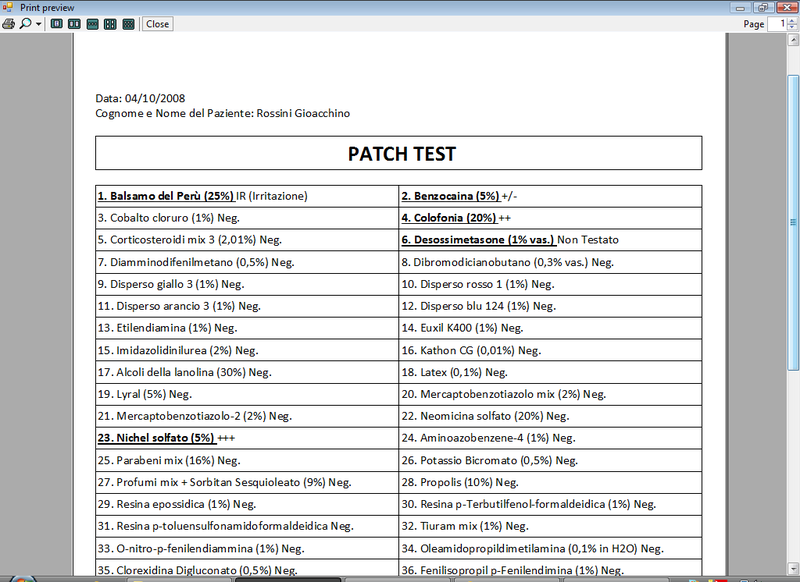
Task: Restore down the Print preview window
Action: (763, 7)
